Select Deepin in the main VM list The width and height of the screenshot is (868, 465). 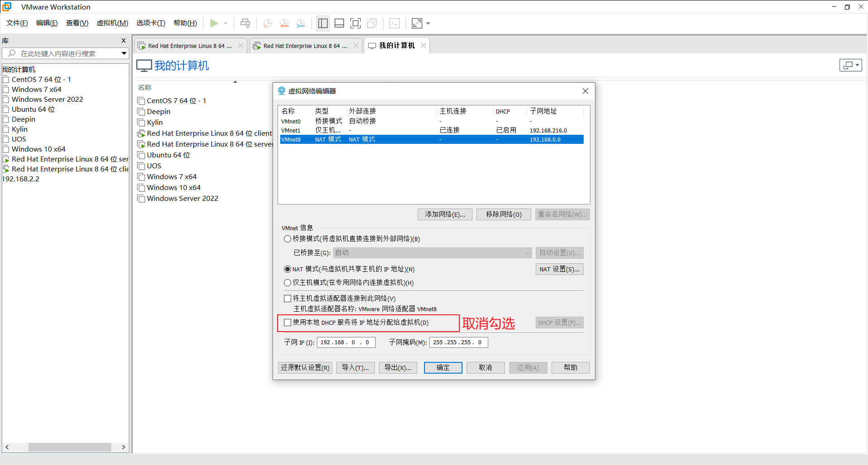(159, 111)
